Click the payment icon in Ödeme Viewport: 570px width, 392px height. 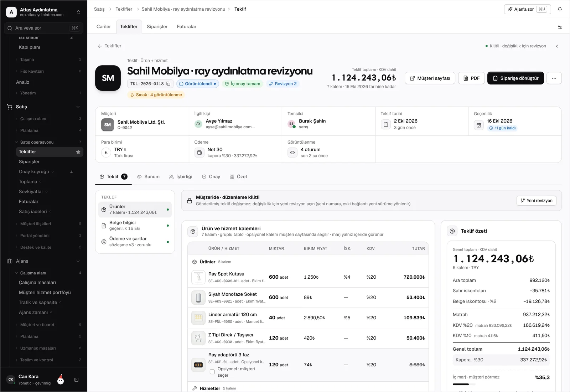199,153
